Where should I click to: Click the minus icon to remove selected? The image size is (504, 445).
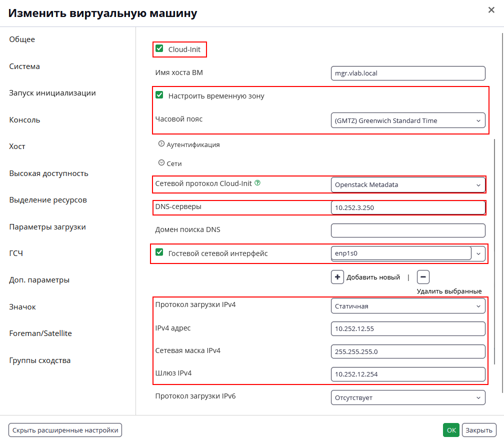[x=423, y=277]
